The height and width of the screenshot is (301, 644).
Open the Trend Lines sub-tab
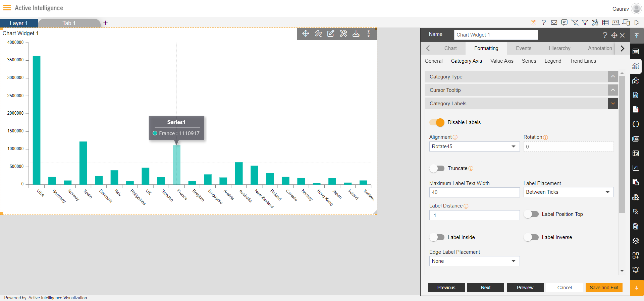tap(583, 61)
